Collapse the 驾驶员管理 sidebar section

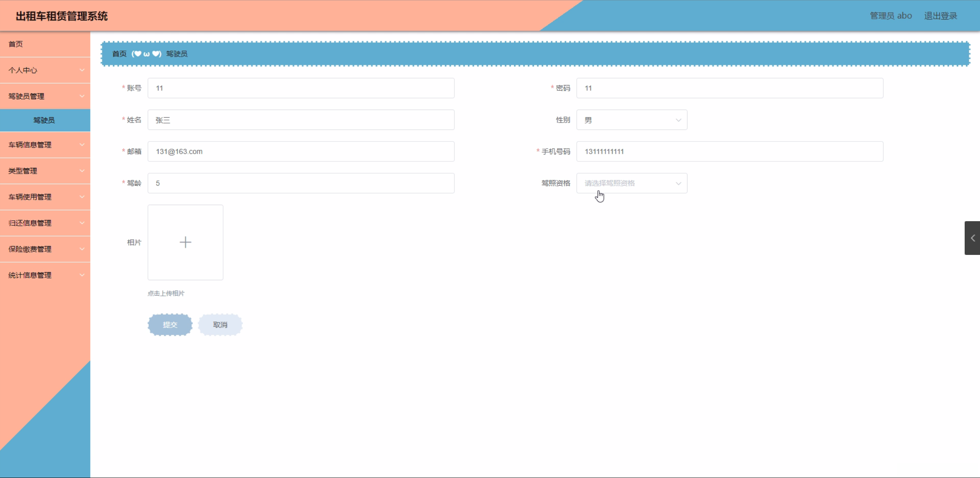[45, 96]
